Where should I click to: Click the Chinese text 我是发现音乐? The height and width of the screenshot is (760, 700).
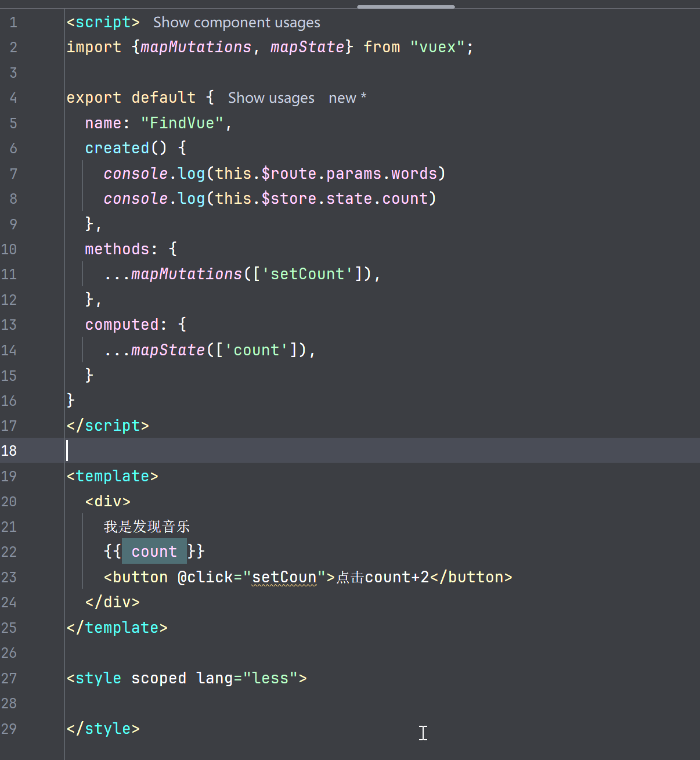pos(147,527)
